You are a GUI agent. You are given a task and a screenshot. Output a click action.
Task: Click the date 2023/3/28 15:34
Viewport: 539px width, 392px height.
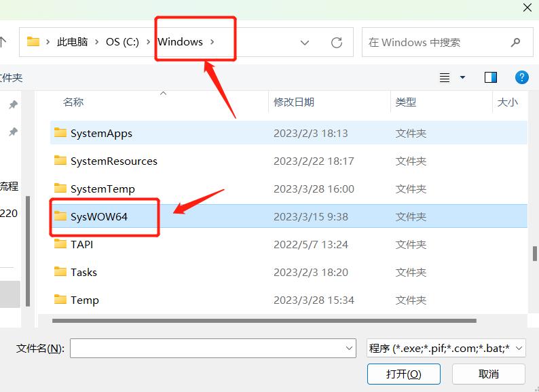click(314, 300)
